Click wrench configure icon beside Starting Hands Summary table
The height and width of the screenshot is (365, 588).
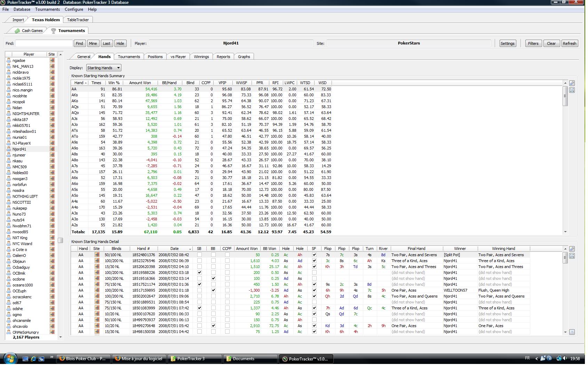tap(572, 83)
